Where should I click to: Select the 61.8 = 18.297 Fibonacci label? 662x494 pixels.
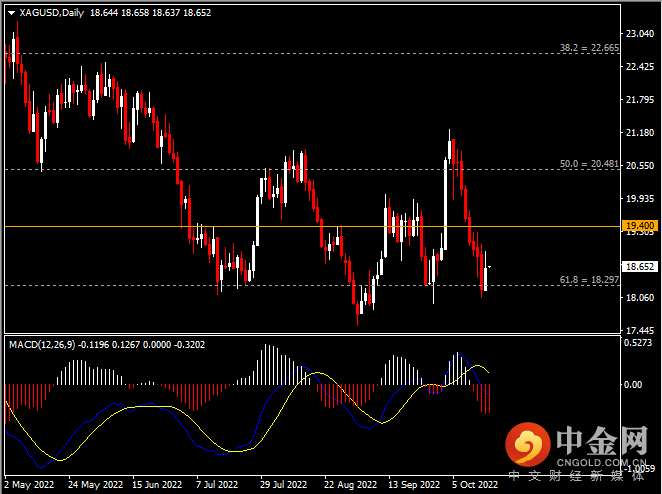(589, 280)
